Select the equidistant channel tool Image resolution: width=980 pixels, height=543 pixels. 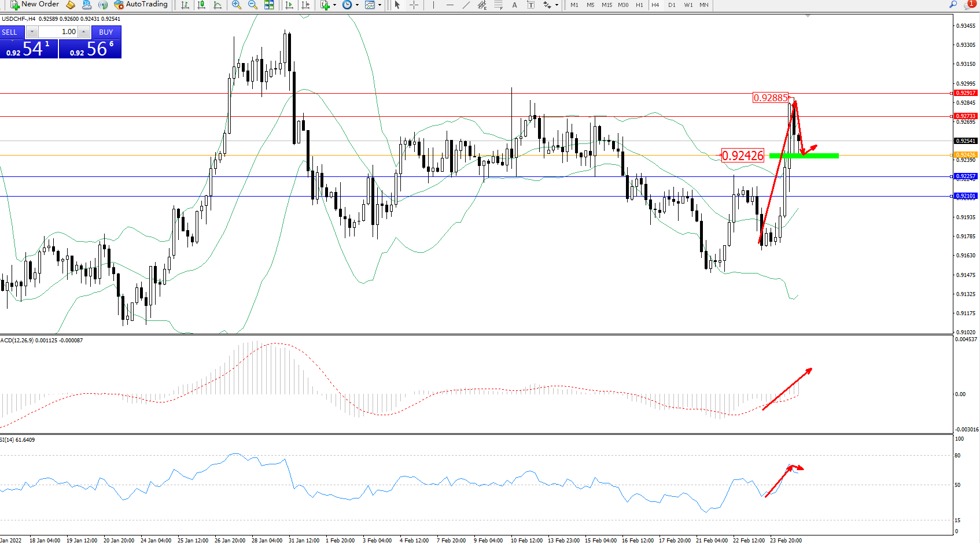pos(482,5)
